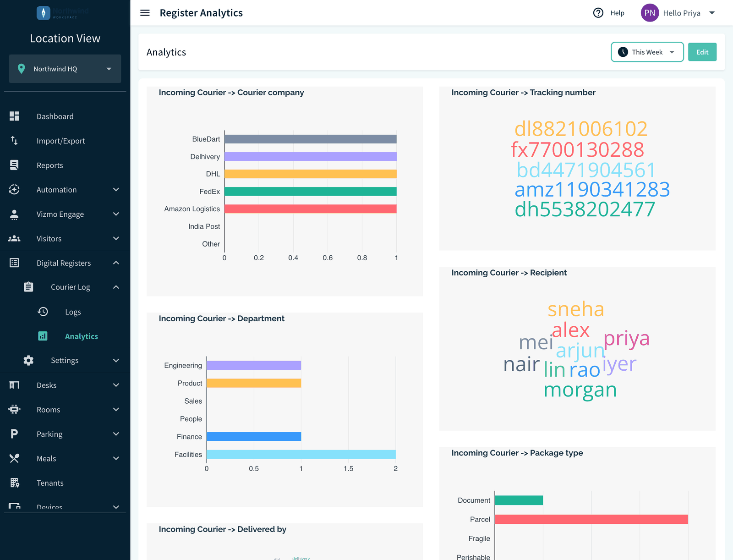The height and width of the screenshot is (560, 733).
Task: Click the Automation icon
Action: 14,190
